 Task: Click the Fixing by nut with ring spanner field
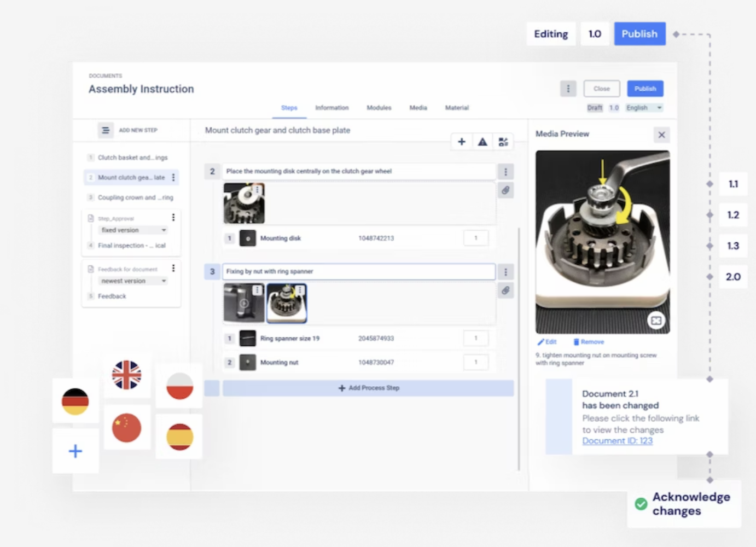tap(358, 271)
